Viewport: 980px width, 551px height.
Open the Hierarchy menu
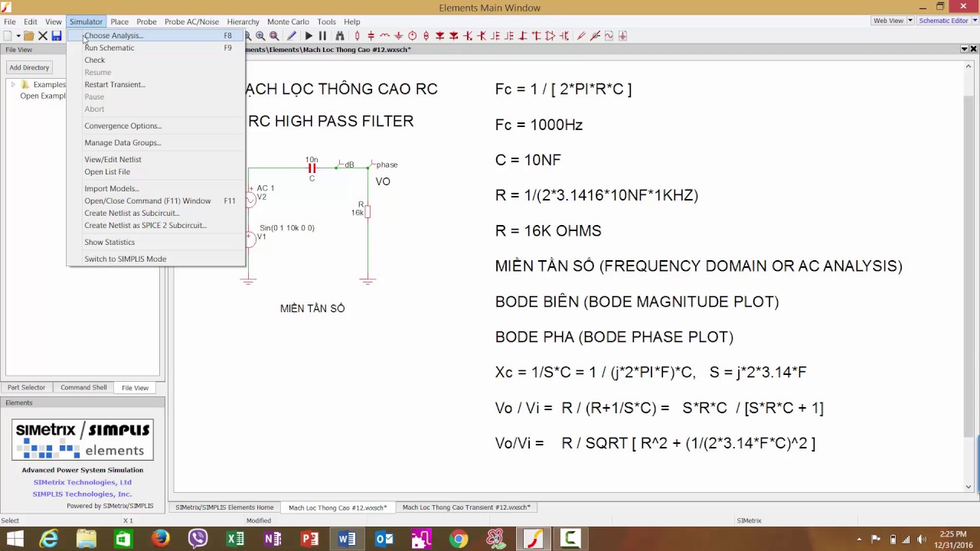(243, 21)
